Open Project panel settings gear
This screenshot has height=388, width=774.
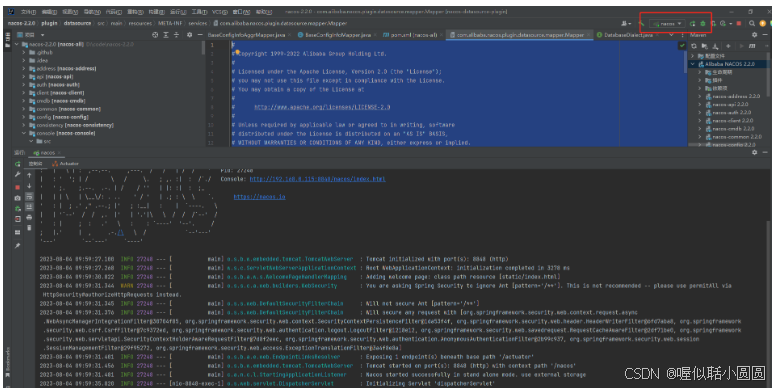point(190,35)
